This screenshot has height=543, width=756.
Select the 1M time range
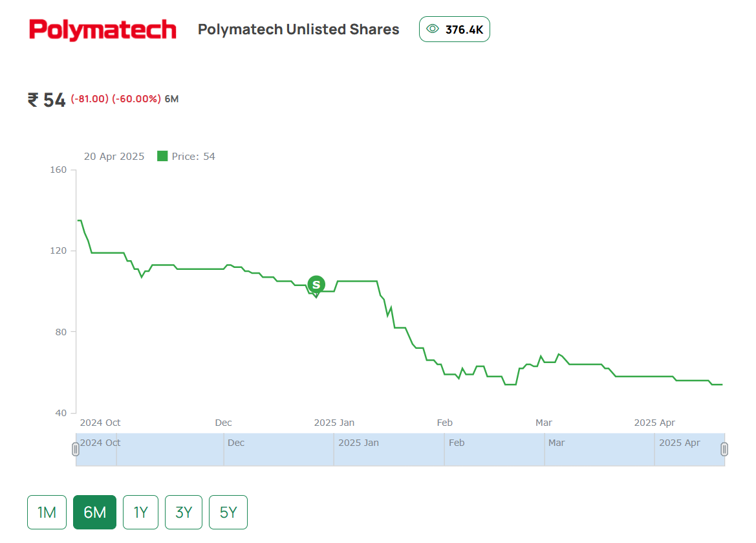(x=47, y=512)
